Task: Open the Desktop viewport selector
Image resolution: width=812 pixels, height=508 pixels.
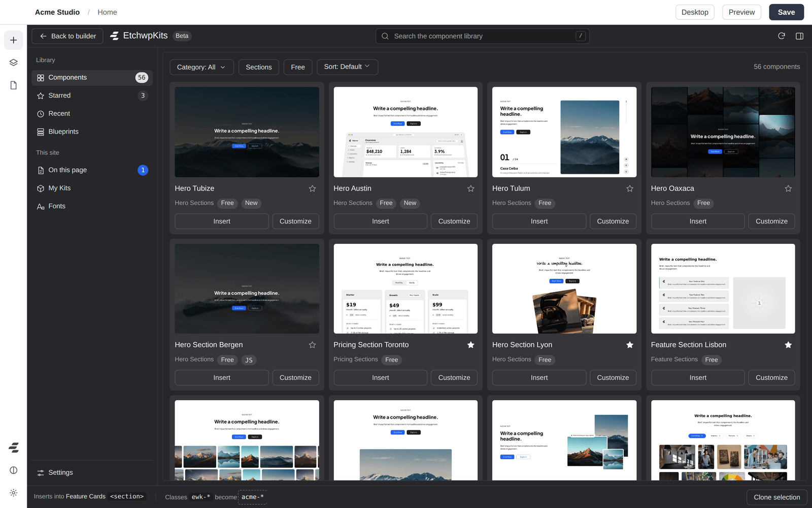Action: point(695,12)
